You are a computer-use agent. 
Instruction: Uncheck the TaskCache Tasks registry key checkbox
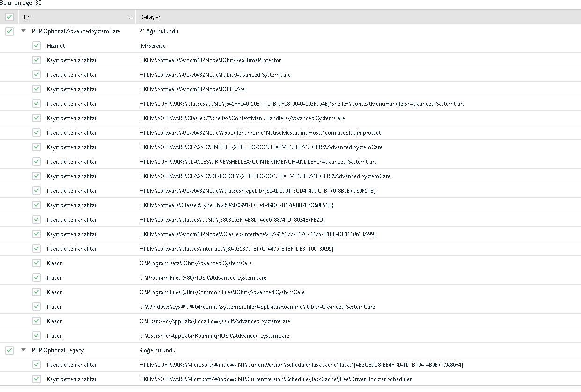(x=37, y=364)
